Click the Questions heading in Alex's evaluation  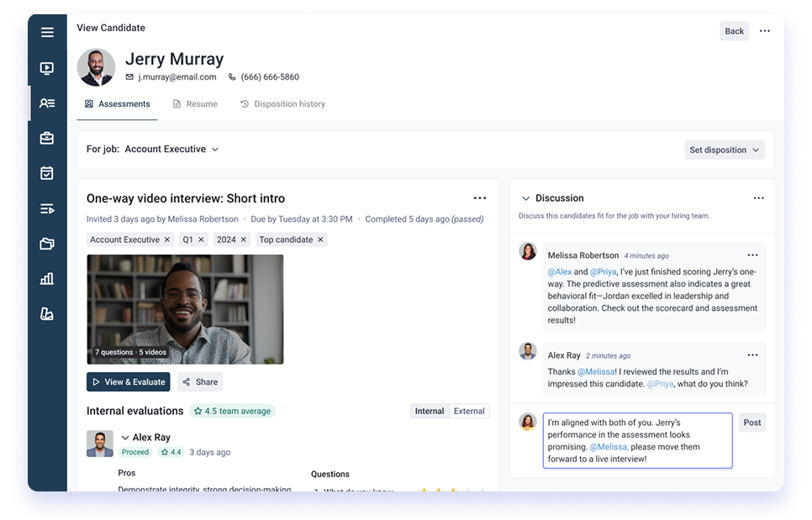point(330,474)
